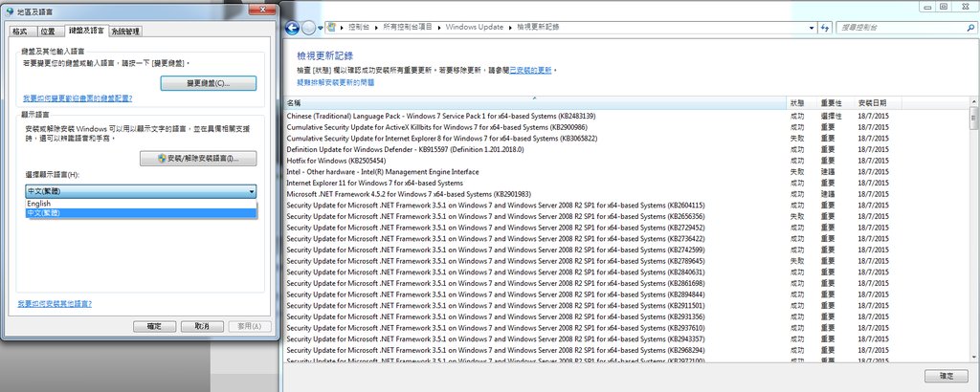Viewport: 980px width, 392px height.
Task: Expand the address bar history dropdown
Action: (812, 28)
